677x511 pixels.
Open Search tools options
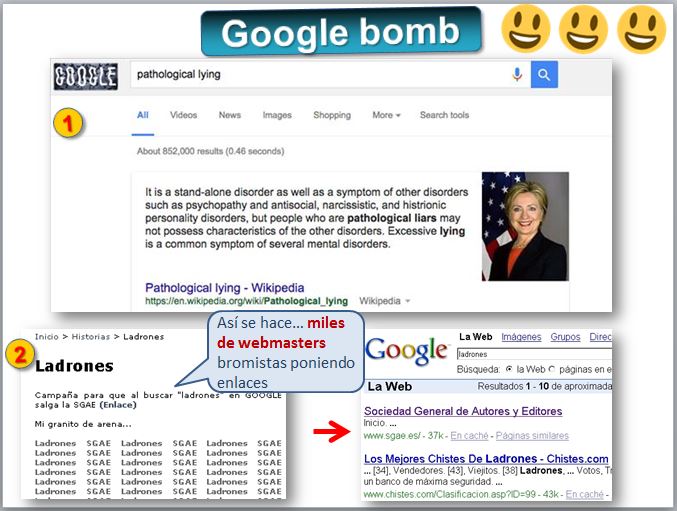(x=444, y=115)
